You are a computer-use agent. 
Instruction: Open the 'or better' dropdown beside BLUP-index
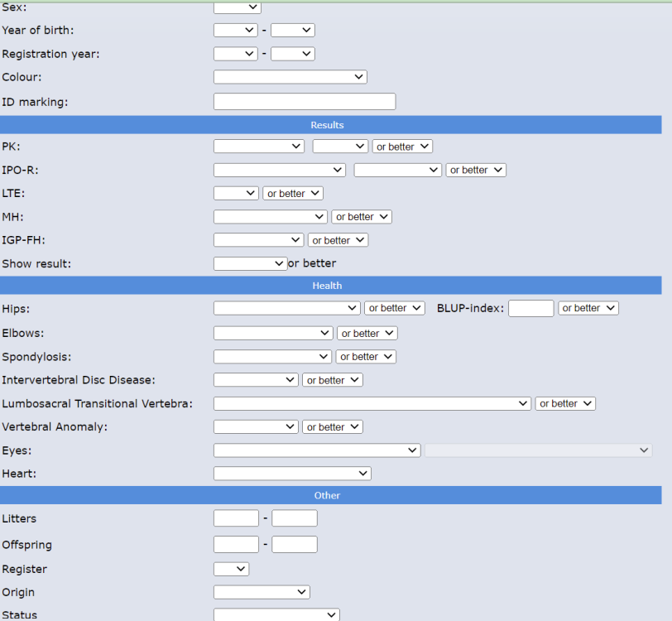pos(588,308)
